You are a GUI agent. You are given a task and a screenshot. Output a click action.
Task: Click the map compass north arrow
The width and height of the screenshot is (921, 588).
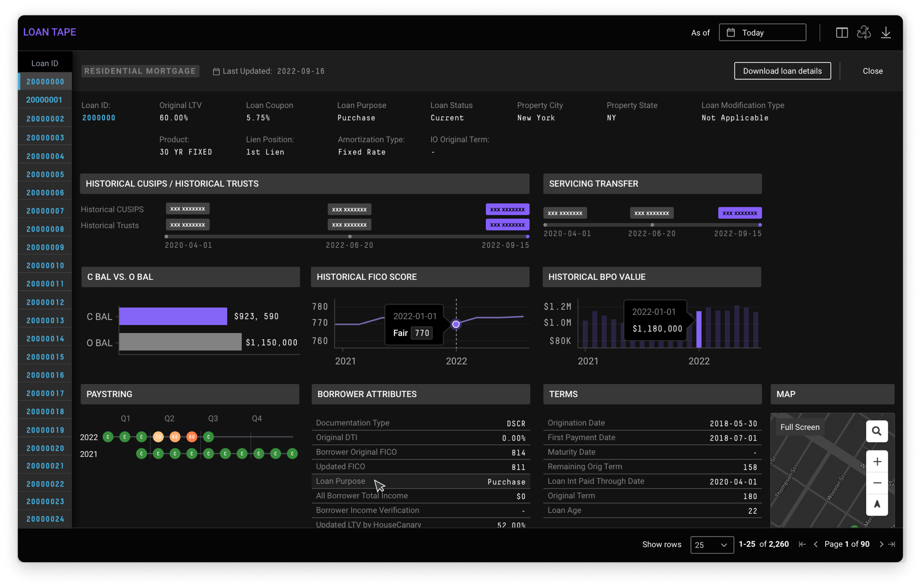(x=877, y=504)
